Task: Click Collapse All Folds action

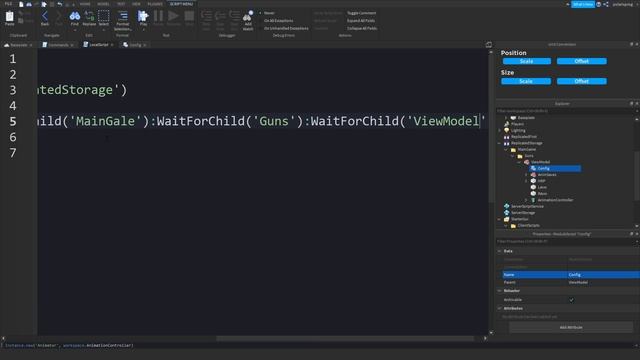Action: click(362, 28)
